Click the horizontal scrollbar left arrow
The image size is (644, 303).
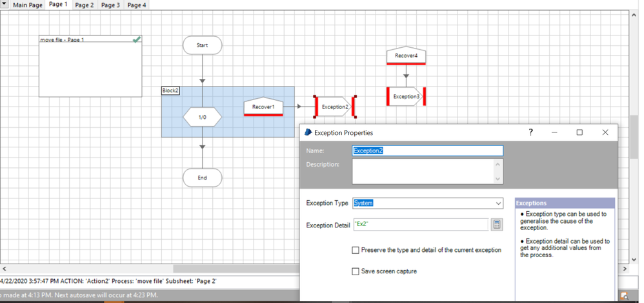[4, 269]
